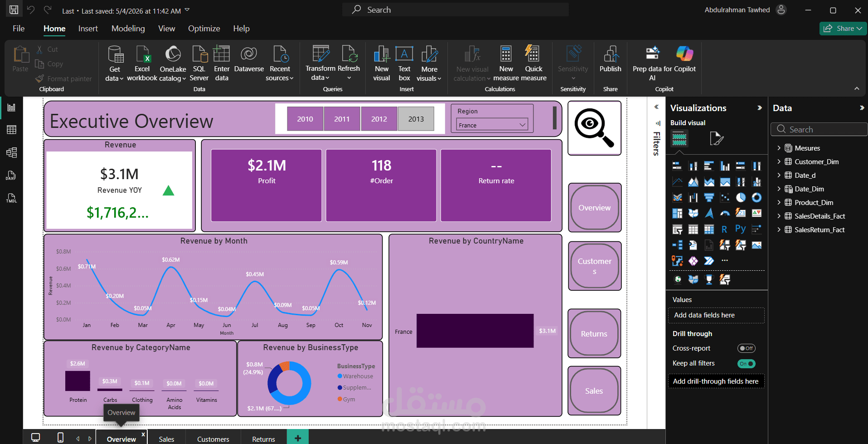Select the Python visual type
The height and width of the screenshot is (444, 868).
pyautogui.click(x=740, y=229)
